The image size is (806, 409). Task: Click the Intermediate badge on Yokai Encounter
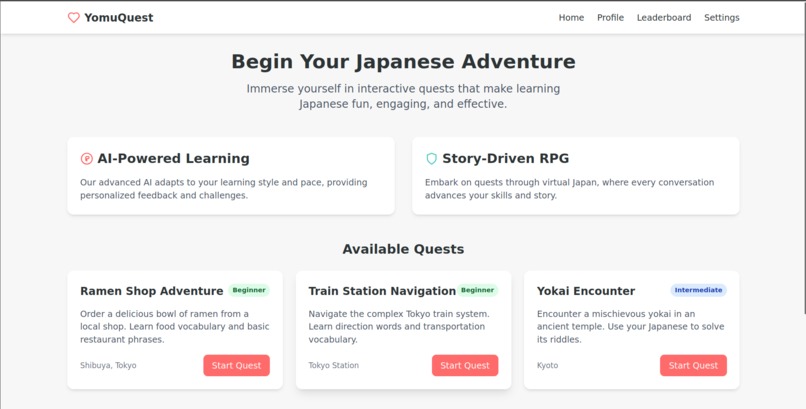(x=698, y=290)
